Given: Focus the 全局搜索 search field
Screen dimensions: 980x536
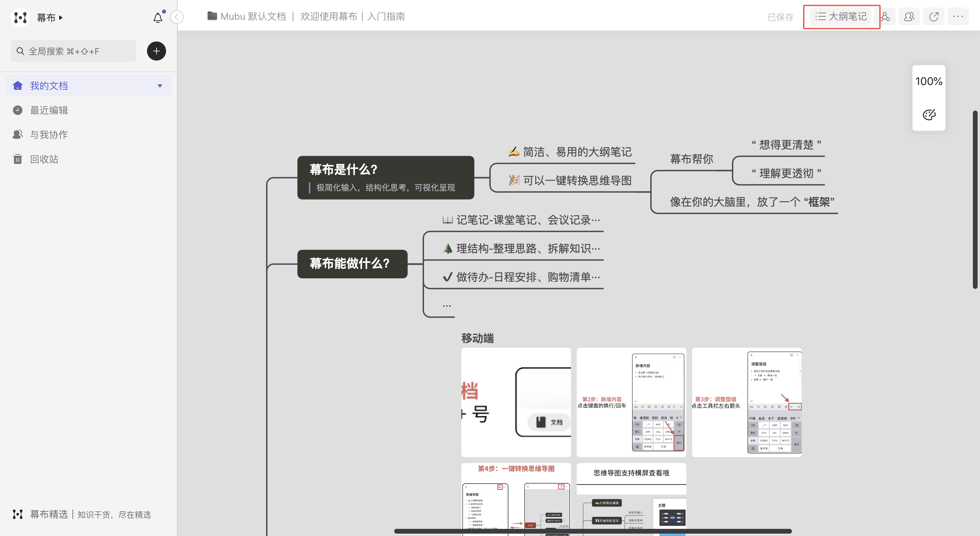Looking at the screenshot, I should point(73,51).
